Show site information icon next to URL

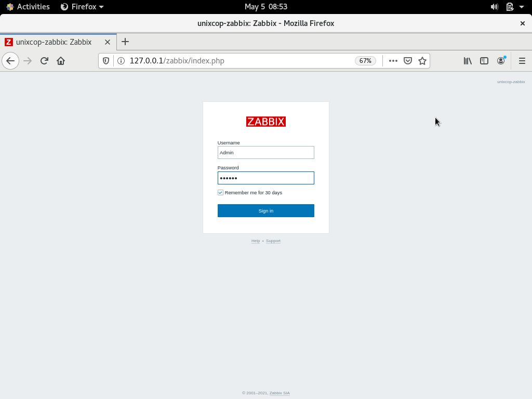121,61
